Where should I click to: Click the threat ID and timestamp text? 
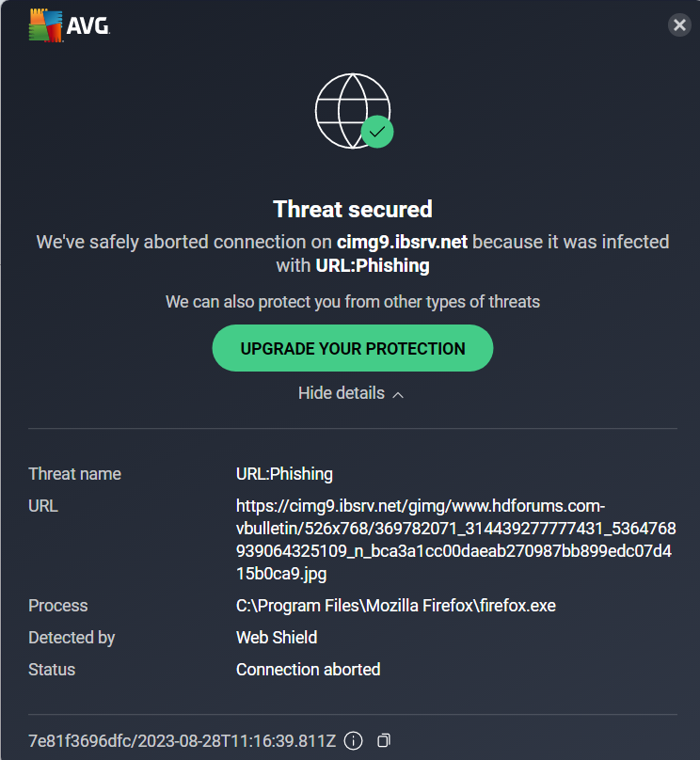[182, 741]
